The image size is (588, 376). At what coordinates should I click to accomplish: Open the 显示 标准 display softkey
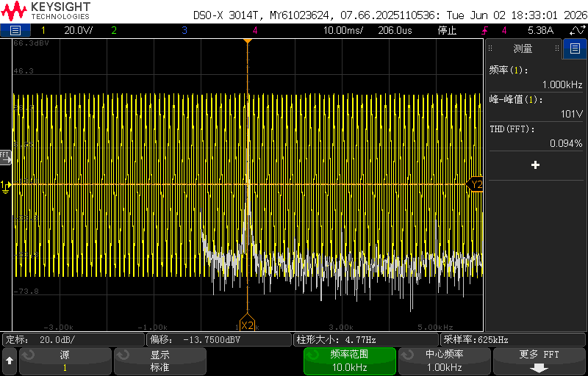pyautogui.click(x=160, y=361)
